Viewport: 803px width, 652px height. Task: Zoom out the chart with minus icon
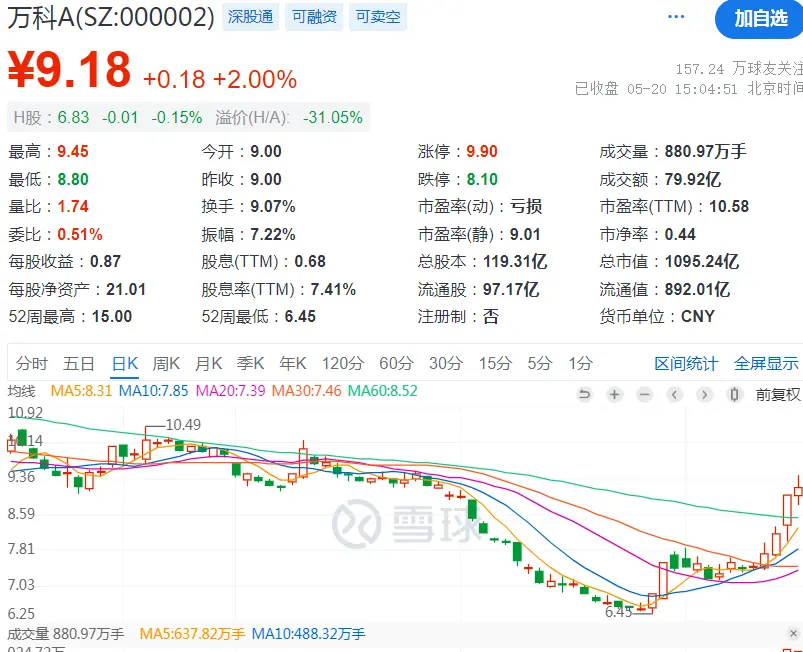(x=645, y=395)
